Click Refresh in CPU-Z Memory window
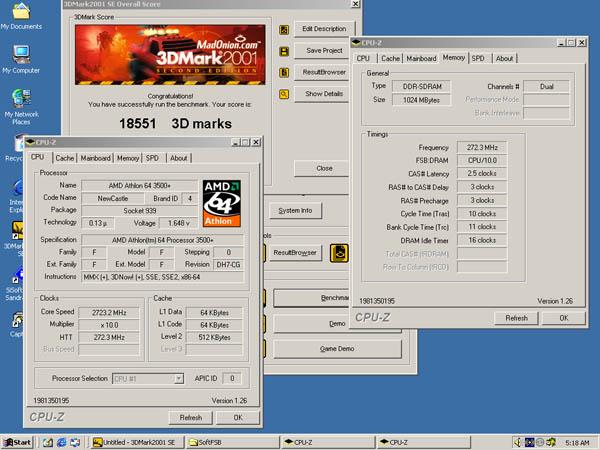This screenshot has height=450, width=600. [x=517, y=318]
